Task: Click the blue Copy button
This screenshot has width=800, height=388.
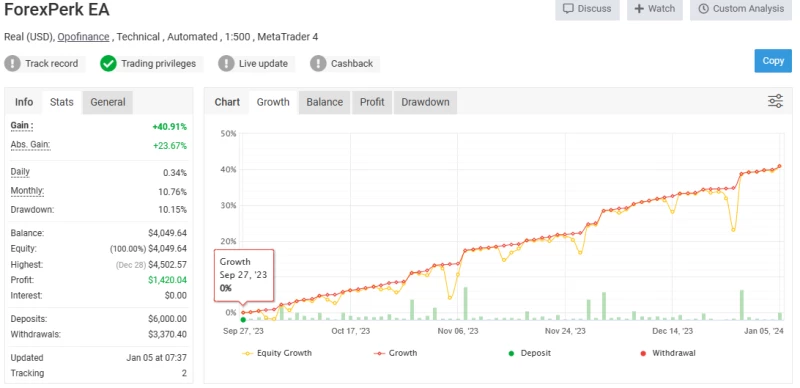Action: pyautogui.click(x=773, y=61)
